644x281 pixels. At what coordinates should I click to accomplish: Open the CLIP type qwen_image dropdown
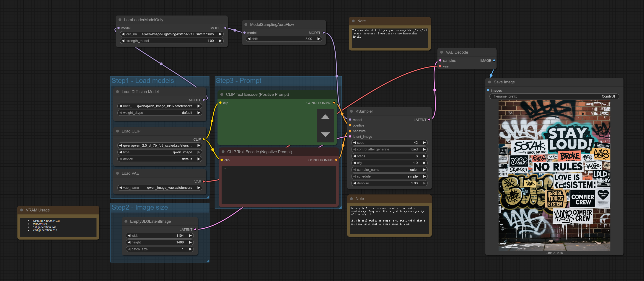[160, 152]
